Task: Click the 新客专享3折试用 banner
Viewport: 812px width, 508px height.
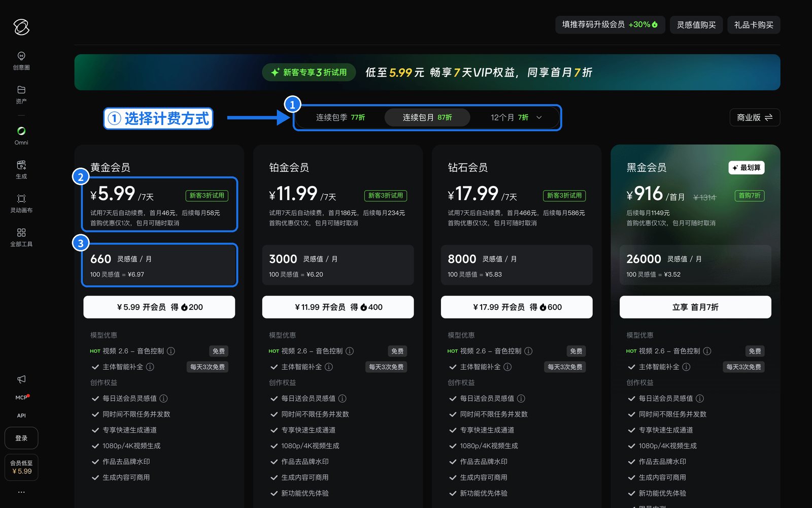Action: tap(427, 72)
